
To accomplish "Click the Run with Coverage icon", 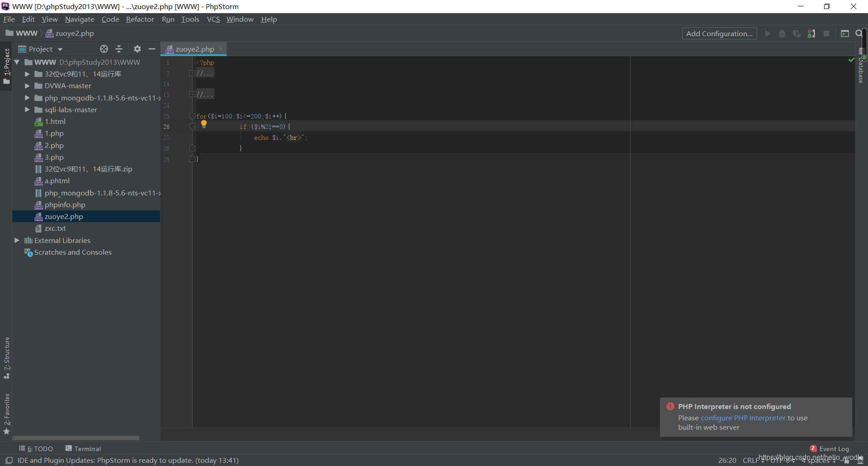I will [x=797, y=33].
